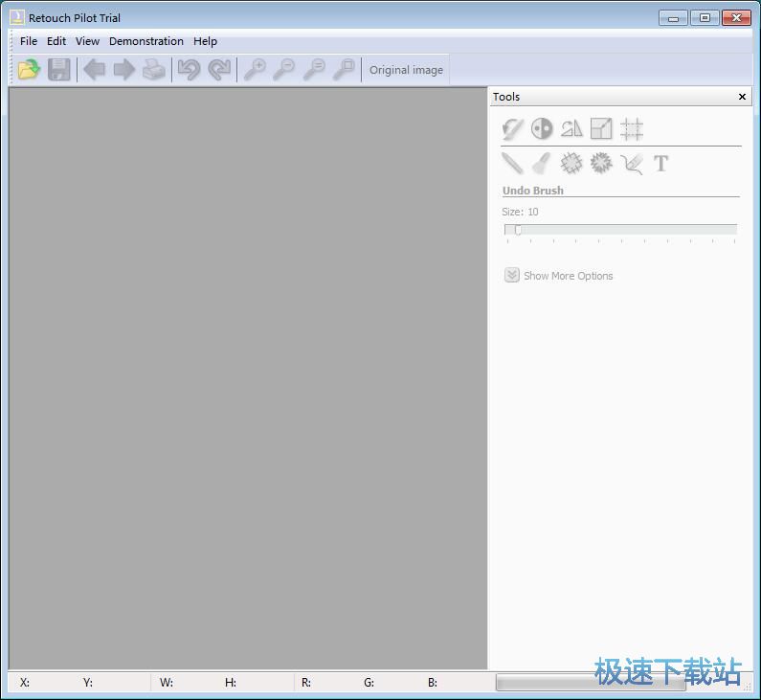
Task: Select the Text tool in Tools panel
Action: [x=660, y=164]
